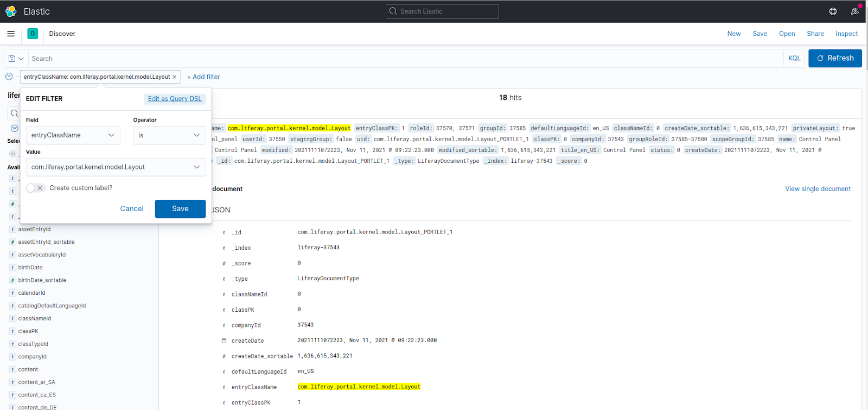Image resolution: width=868 pixels, height=410 pixels.
Task: Click the Elastic logo icon
Action: coord(11,11)
